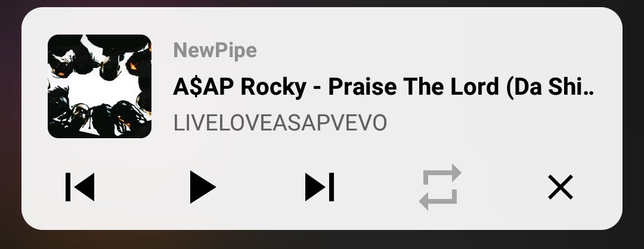The image size is (644, 249).
Task: Open the album art thumbnail
Action: [100, 86]
